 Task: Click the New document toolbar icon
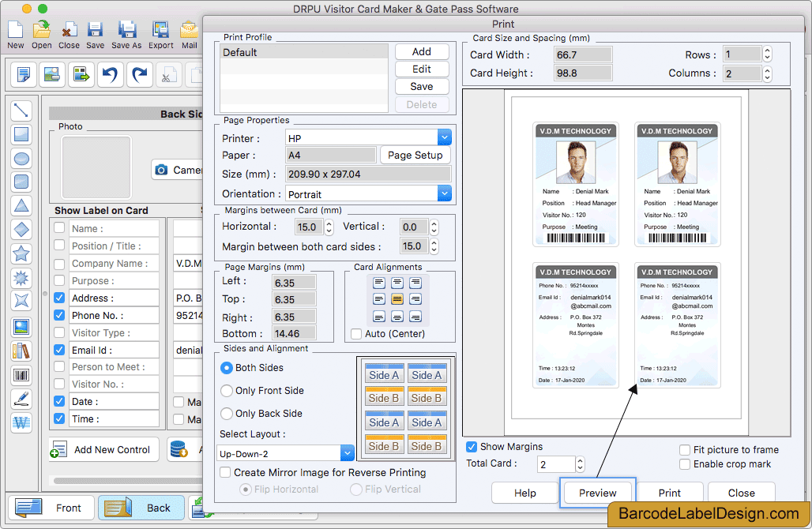[x=16, y=30]
